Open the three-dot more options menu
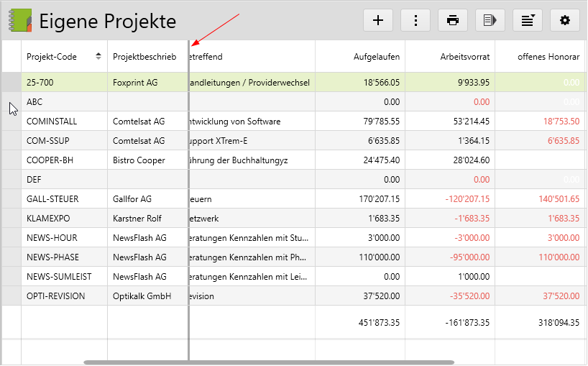This screenshot has width=588, height=366. click(x=415, y=20)
